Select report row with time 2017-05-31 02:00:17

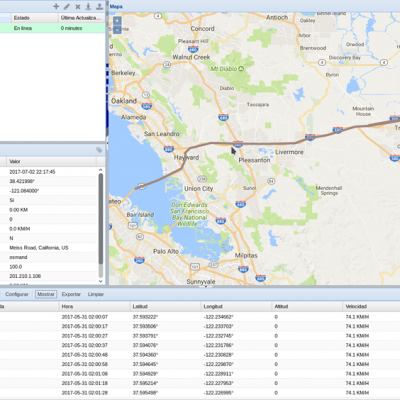(200, 326)
